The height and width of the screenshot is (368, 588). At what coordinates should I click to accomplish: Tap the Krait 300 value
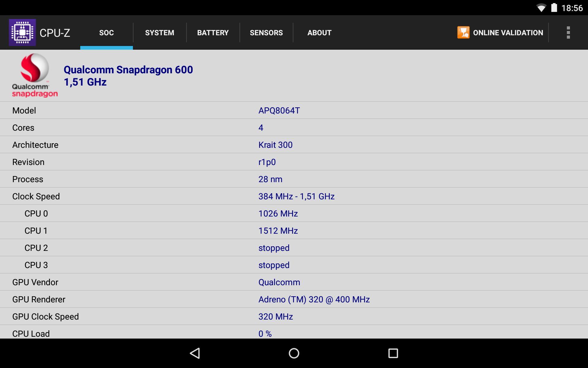pyautogui.click(x=276, y=145)
